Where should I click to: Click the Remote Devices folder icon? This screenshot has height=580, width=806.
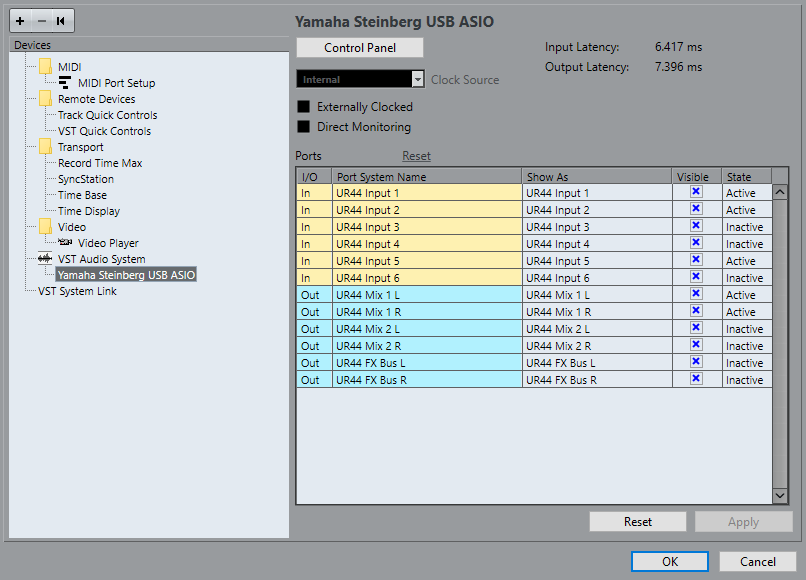coord(46,99)
